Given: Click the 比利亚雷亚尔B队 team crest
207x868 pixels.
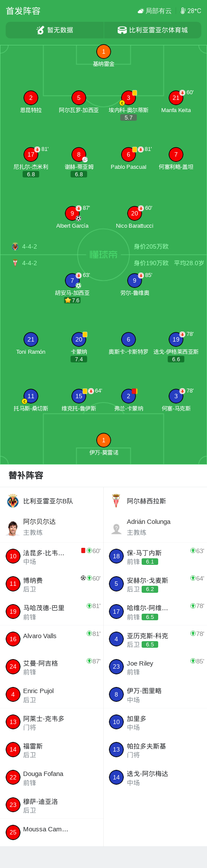Looking at the screenshot, I should click(x=13, y=501).
